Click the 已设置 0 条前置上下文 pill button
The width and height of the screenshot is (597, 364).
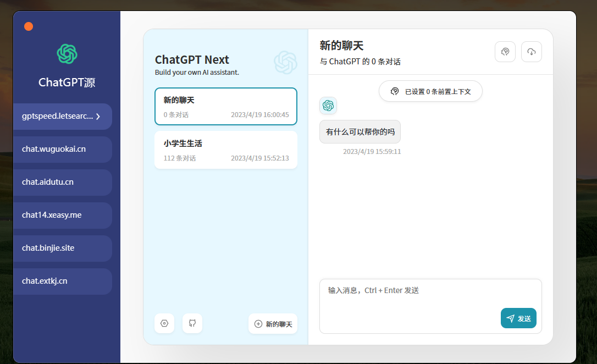tap(430, 91)
